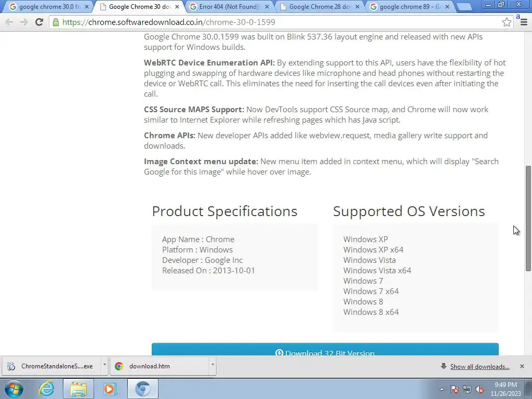Close the "Google Chrome 28" tab
Viewport: 532px width, 399px height.
click(x=357, y=6)
